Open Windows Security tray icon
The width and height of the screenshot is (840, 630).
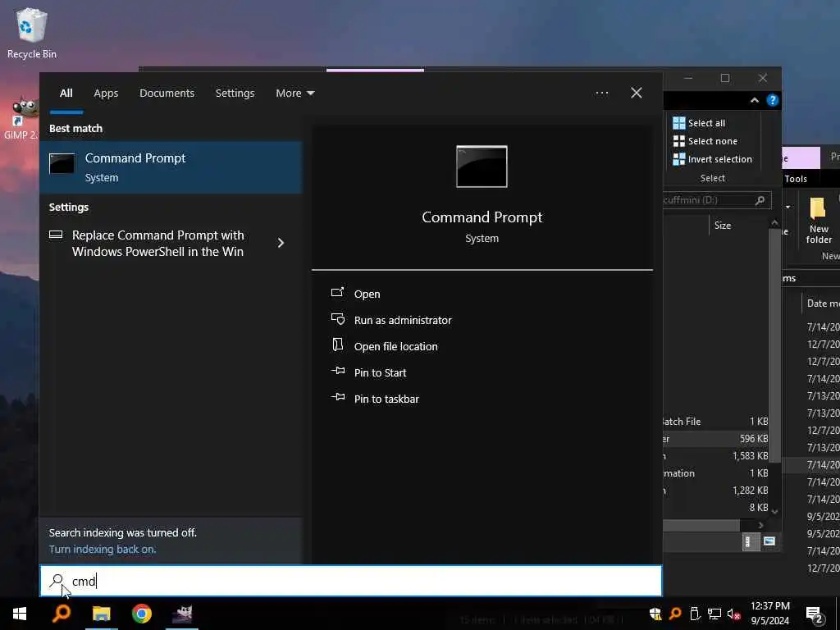tap(655, 614)
